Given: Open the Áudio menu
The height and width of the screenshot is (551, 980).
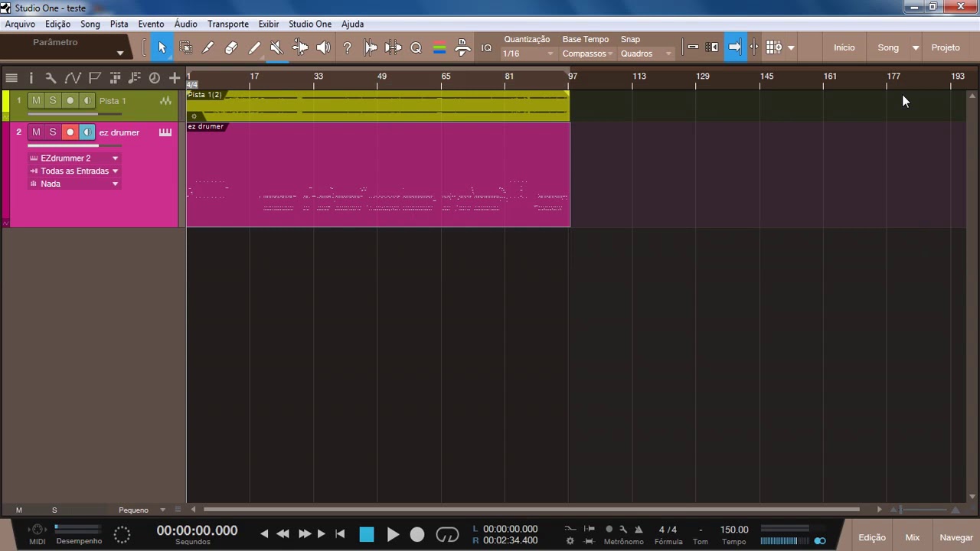Looking at the screenshot, I should click(x=185, y=24).
